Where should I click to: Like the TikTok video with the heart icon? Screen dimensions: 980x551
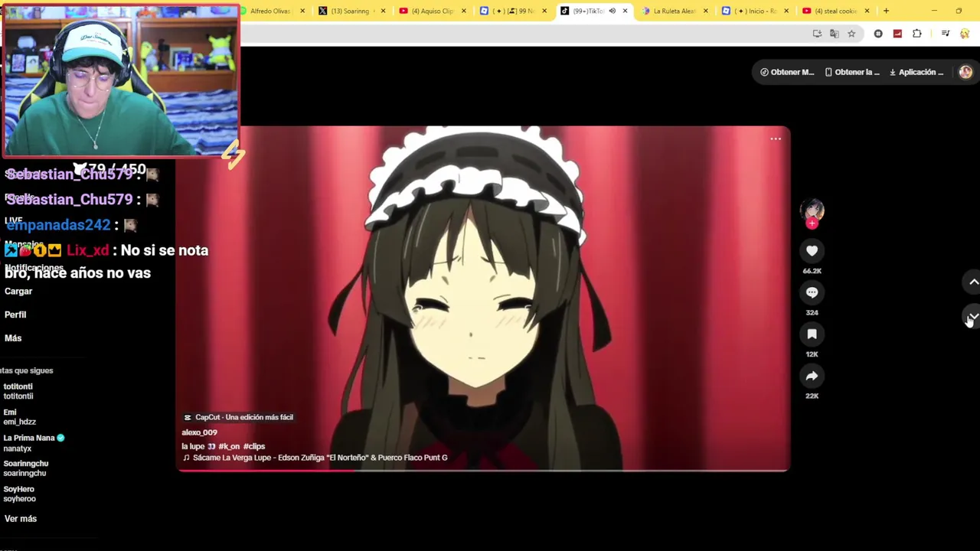[812, 250]
